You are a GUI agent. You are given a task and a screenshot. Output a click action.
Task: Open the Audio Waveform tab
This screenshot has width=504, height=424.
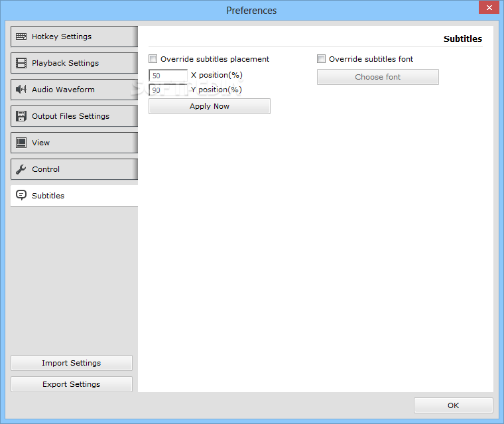[74, 90]
